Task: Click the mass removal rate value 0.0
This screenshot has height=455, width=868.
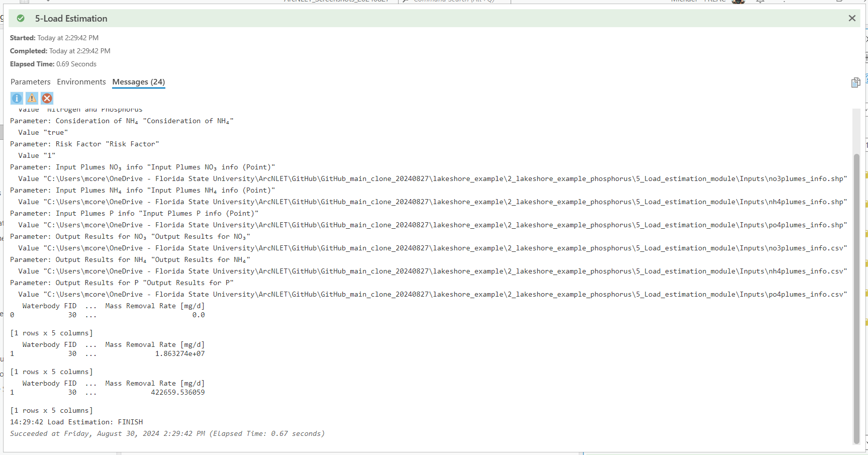Action: [x=199, y=315]
